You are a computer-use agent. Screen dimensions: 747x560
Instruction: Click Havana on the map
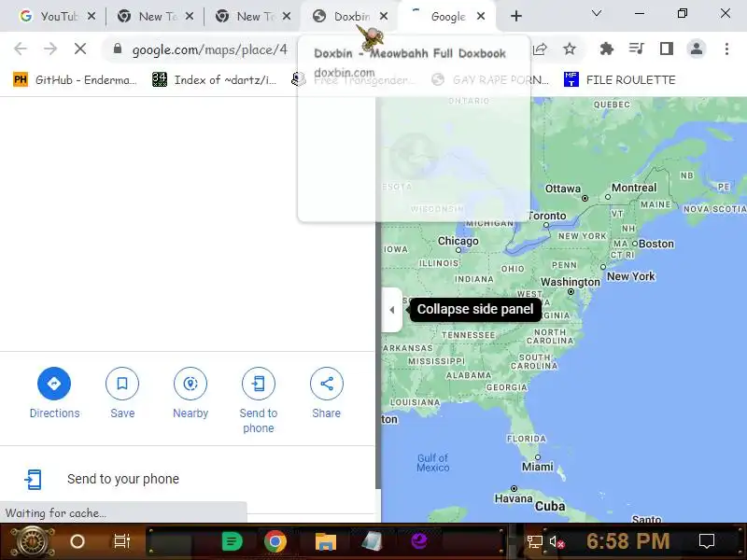point(514,498)
